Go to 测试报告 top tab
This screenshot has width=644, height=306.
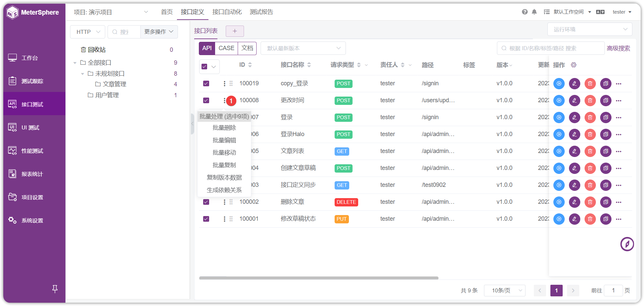[262, 12]
